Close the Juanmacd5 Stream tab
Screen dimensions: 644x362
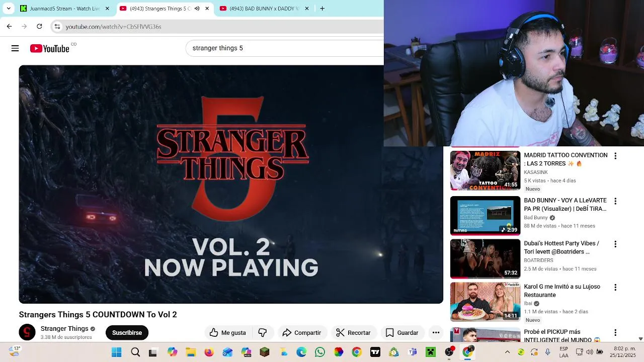point(107,9)
